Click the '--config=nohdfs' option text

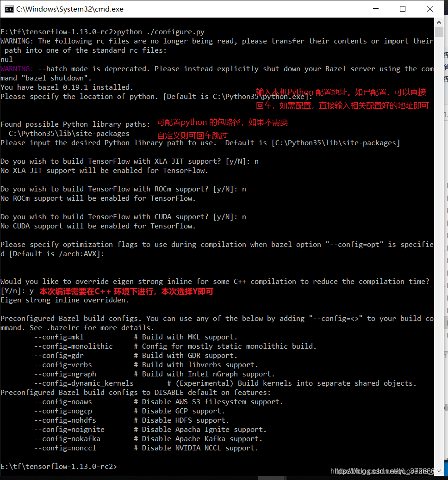coord(65,420)
